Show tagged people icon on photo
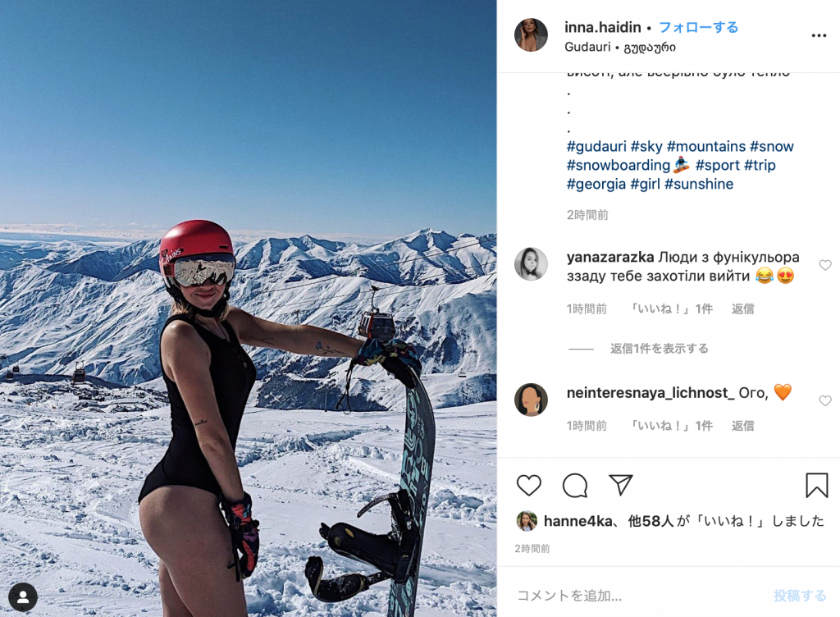Viewport: 840px width, 617px height. pyautogui.click(x=23, y=596)
